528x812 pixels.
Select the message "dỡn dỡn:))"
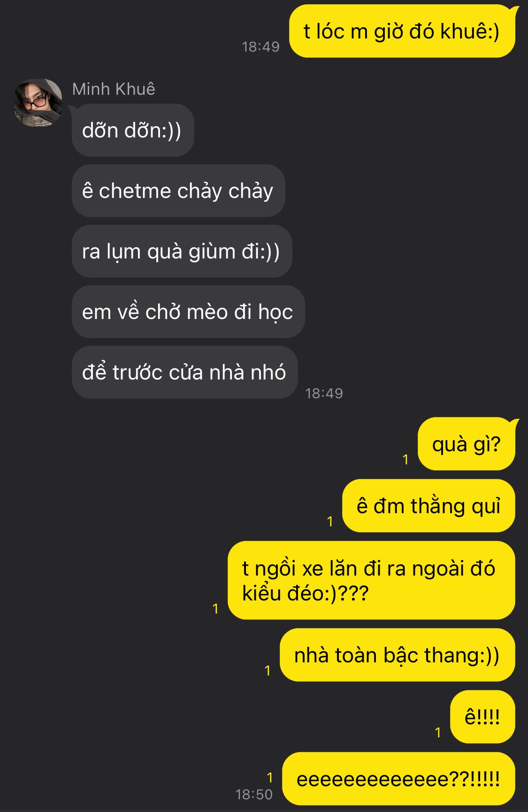pyautogui.click(x=133, y=130)
